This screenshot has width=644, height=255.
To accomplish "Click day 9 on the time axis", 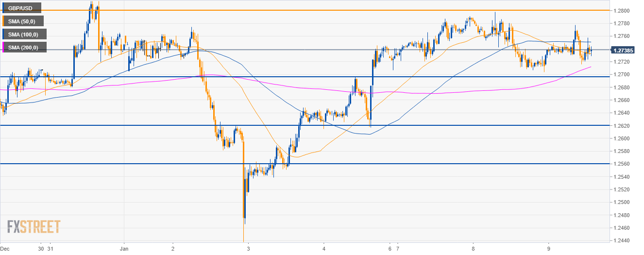I will pyautogui.click(x=548, y=248).
